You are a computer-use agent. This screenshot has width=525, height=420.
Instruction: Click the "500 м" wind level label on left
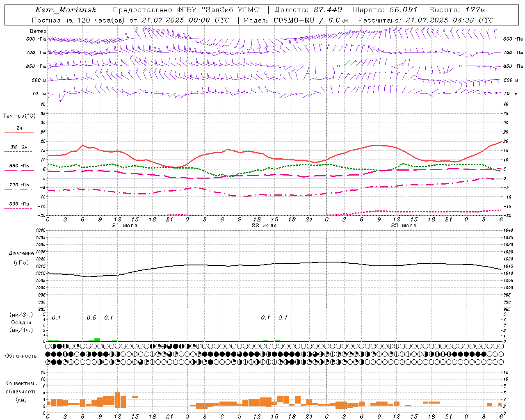tap(39, 80)
